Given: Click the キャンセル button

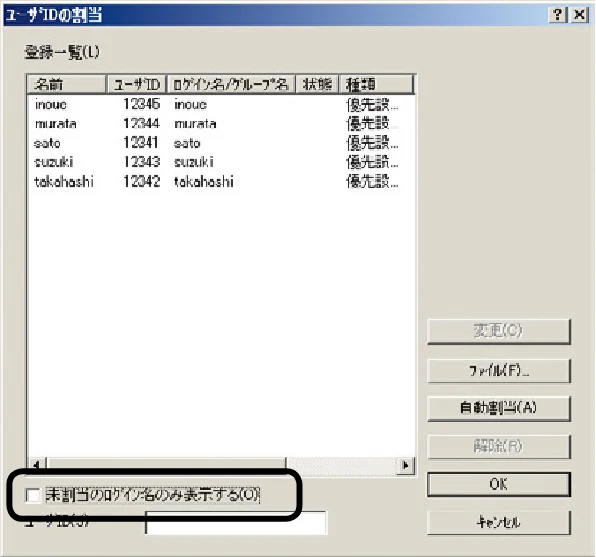Looking at the screenshot, I should click(499, 523).
